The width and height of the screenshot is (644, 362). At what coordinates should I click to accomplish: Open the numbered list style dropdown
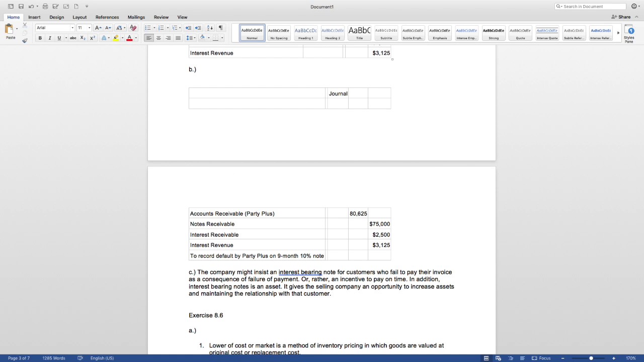(x=168, y=28)
